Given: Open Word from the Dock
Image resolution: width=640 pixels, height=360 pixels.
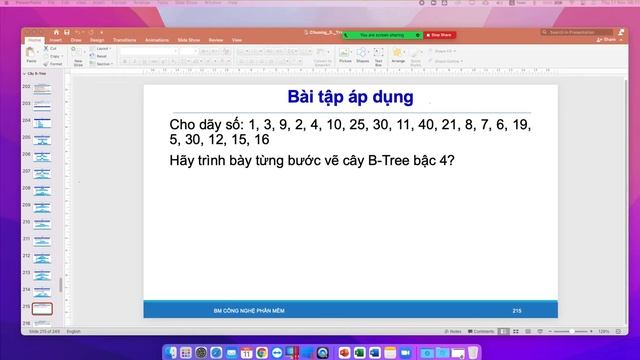Looking at the screenshot, I should click(375, 352).
